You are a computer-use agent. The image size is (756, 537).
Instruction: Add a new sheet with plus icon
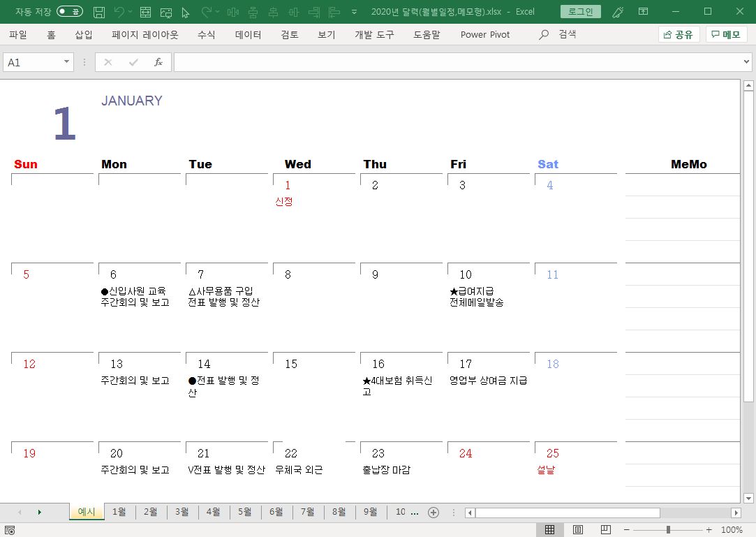tap(433, 512)
